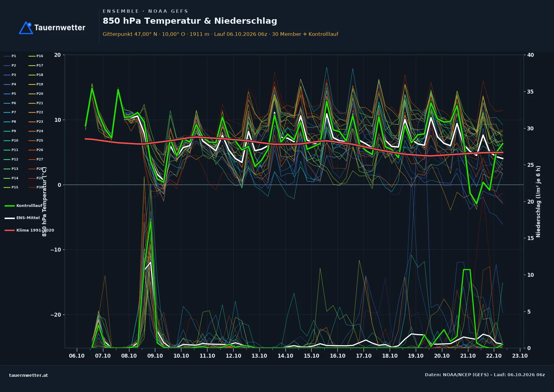
Task: Click the Gitterpunkt subtitle line
Action: pyautogui.click(x=221, y=34)
